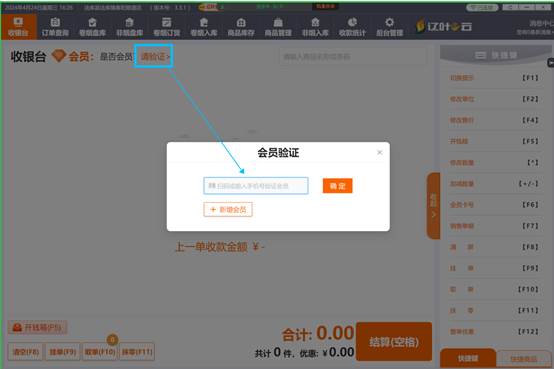The width and height of the screenshot is (554, 369).
Task: Click the 辽叶云 logo
Action: [x=444, y=26]
